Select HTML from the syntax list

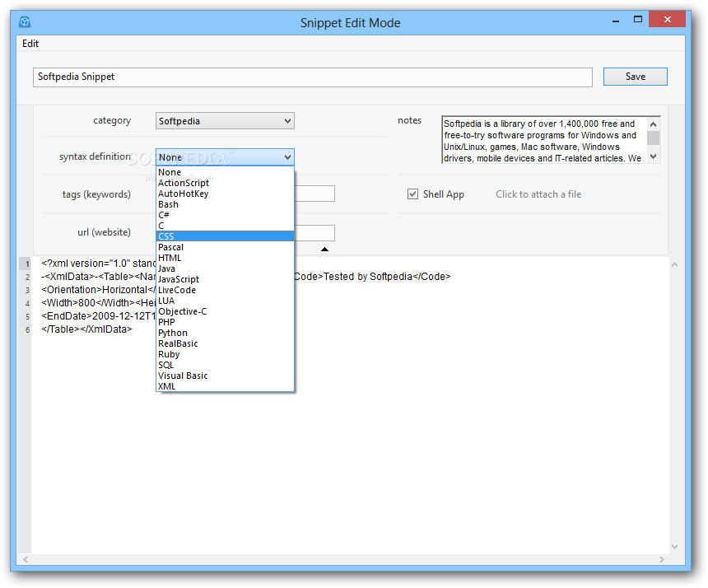tap(225, 258)
